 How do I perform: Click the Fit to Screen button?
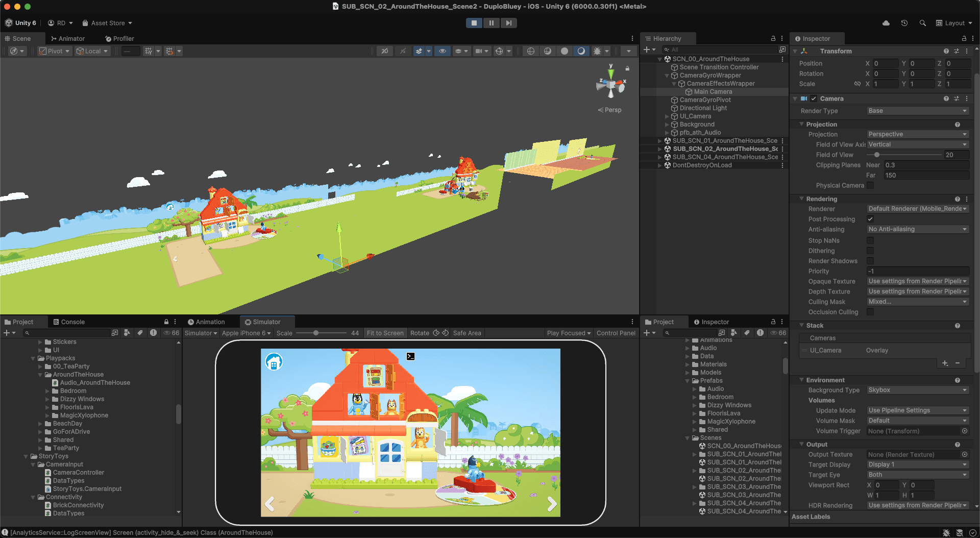click(x=385, y=333)
